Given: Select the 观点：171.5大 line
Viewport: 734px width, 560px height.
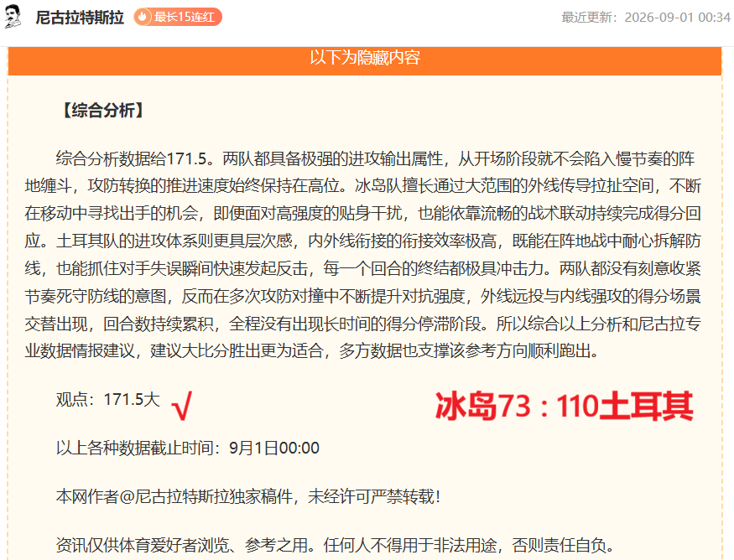Looking at the screenshot, I should click(108, 400).
